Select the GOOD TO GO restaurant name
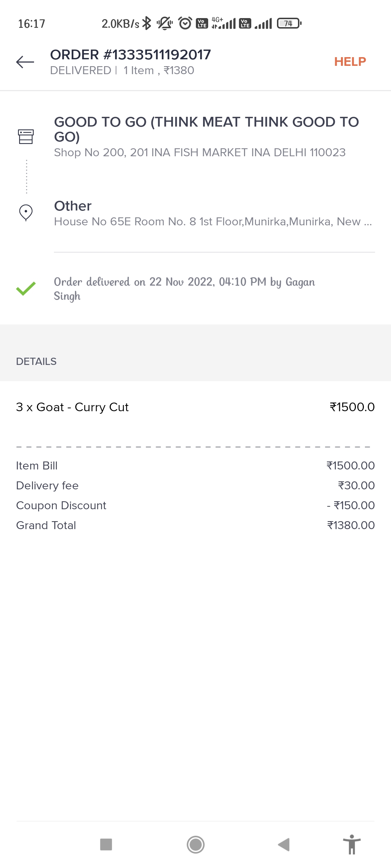Viewport: 391px width, 868px height. pos(206,129)
